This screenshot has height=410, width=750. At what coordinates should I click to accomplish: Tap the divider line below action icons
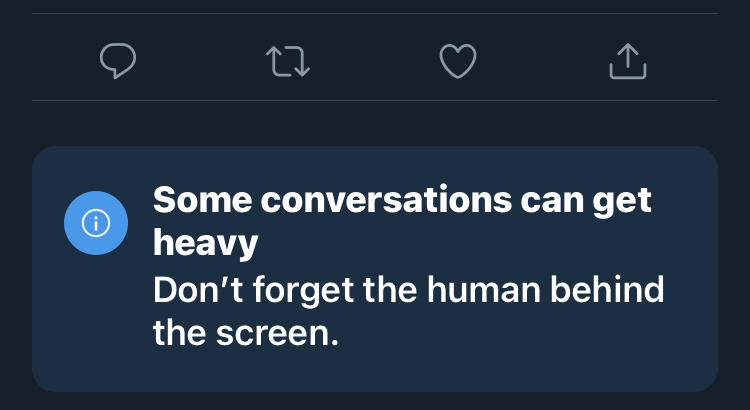375,100
